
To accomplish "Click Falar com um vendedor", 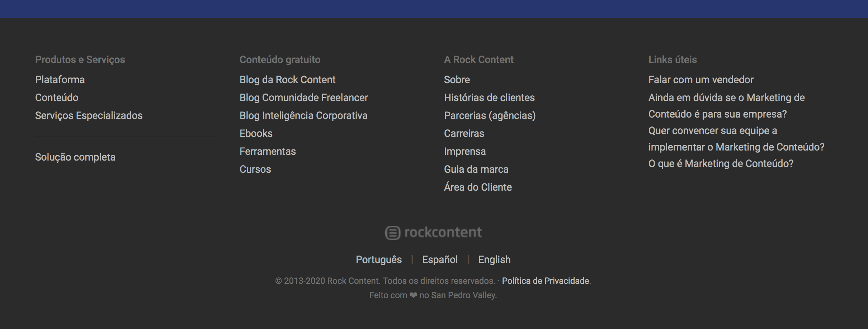I will 701,80.
